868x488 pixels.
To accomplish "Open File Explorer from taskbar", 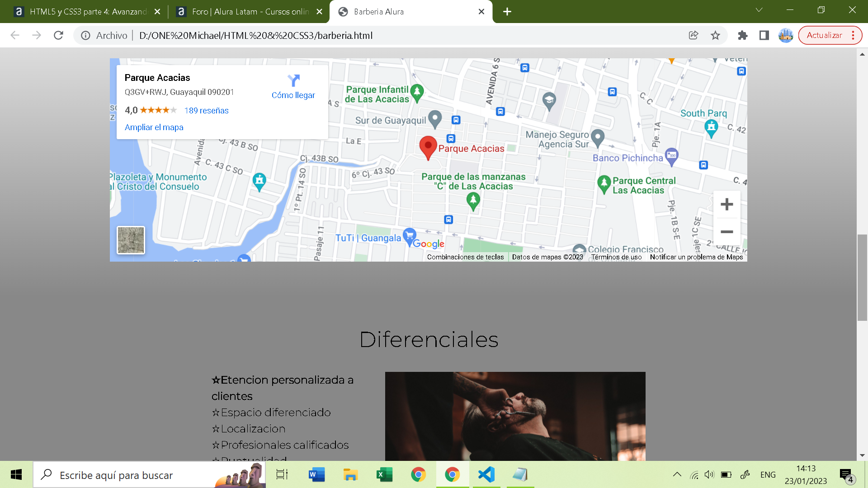I will point(350,474).
